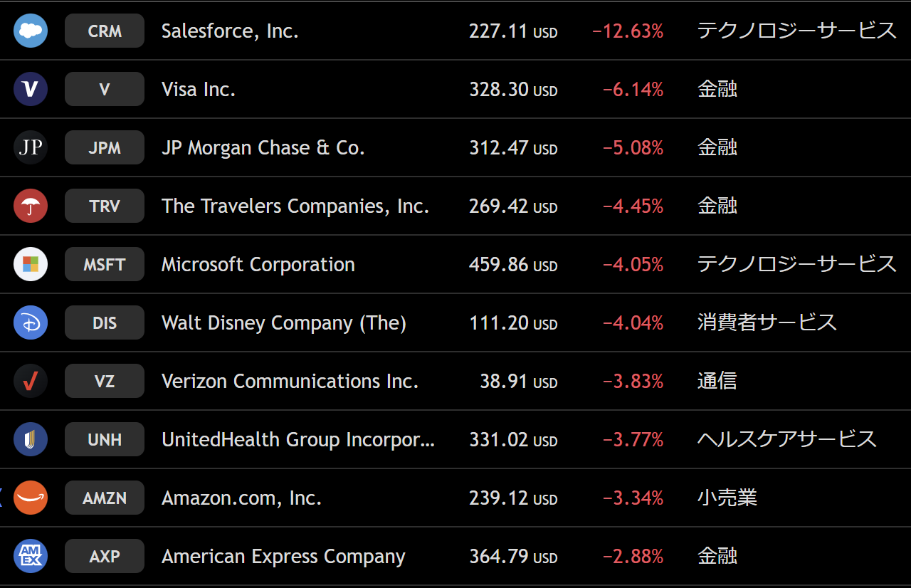Click the JP Morgan logo icon
This screenshot has height=588, width=911.
[x=31, y=148]
